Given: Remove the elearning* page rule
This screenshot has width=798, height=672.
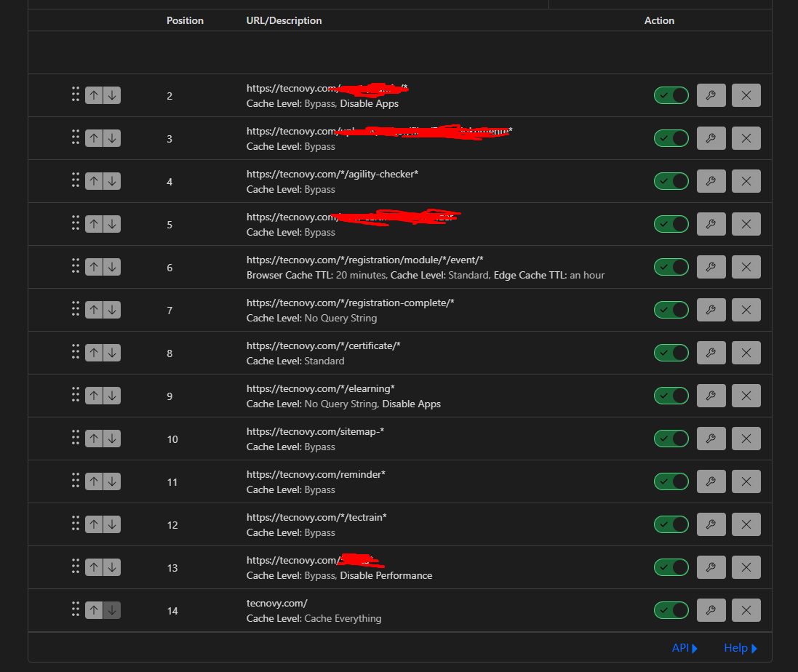Looking at the screenshot, I should [x=746, y=395].
